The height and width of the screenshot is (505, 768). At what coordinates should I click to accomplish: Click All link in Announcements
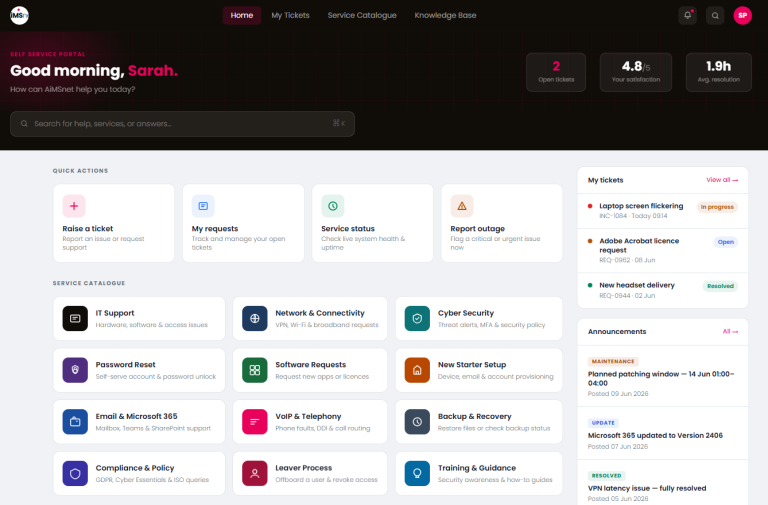pyautogui.click(x=730, y=331)
